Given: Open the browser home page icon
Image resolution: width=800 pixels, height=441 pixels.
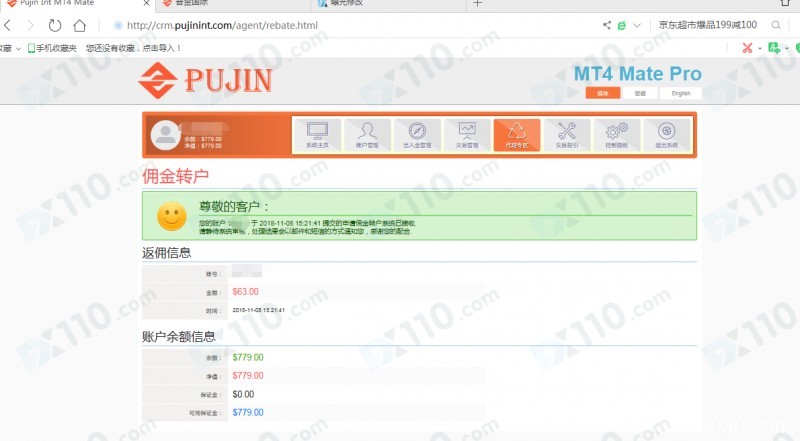Looking at the screenshot, I should coord(80,25).
